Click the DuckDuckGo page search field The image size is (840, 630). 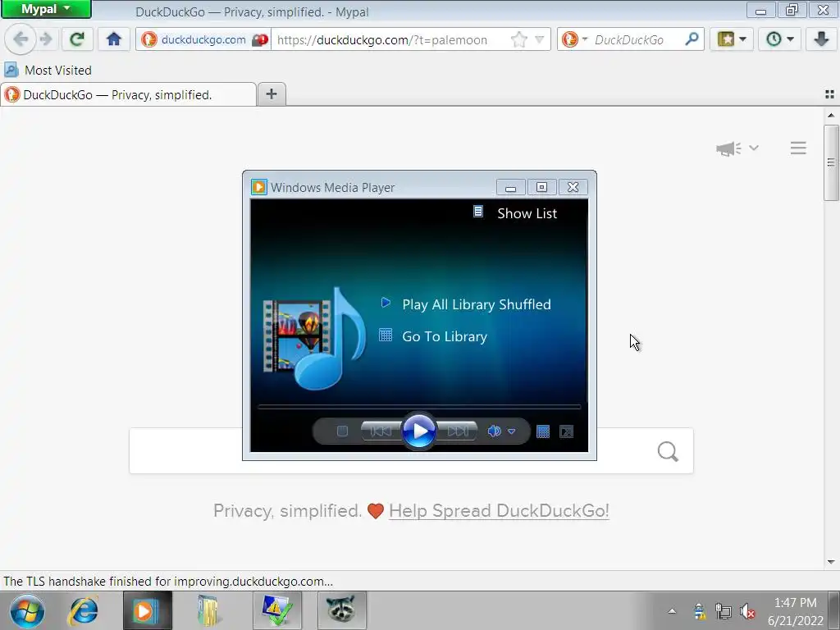411,450
